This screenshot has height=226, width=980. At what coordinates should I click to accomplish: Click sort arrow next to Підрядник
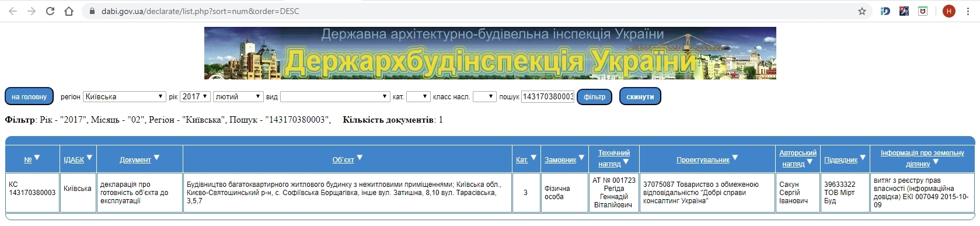(x=863, y=158)
